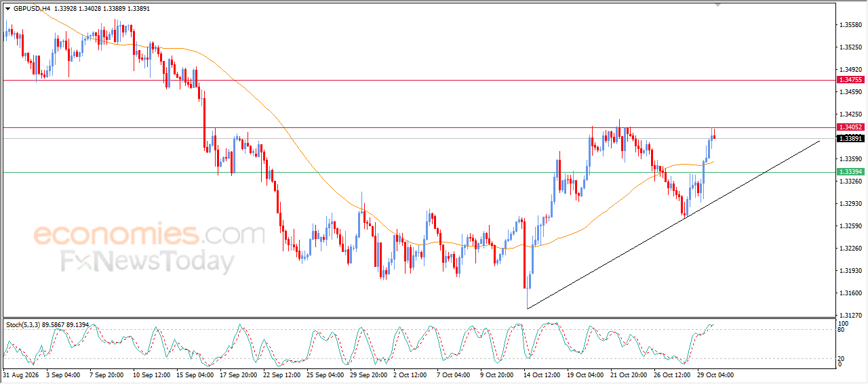This screenshot has width=868, height=384.
Task: Select the GBPUSD,H4 chart title text
Action: pyautogui.click(x=31, y=9)
